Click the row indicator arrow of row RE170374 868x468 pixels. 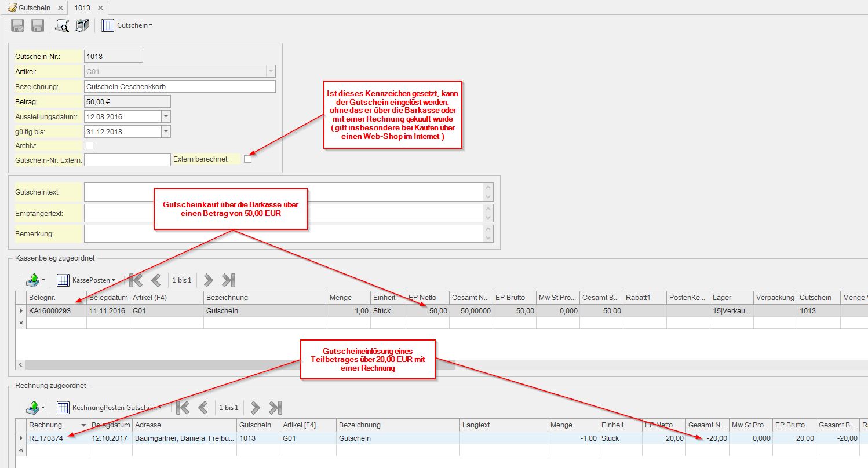coord(21,438)
